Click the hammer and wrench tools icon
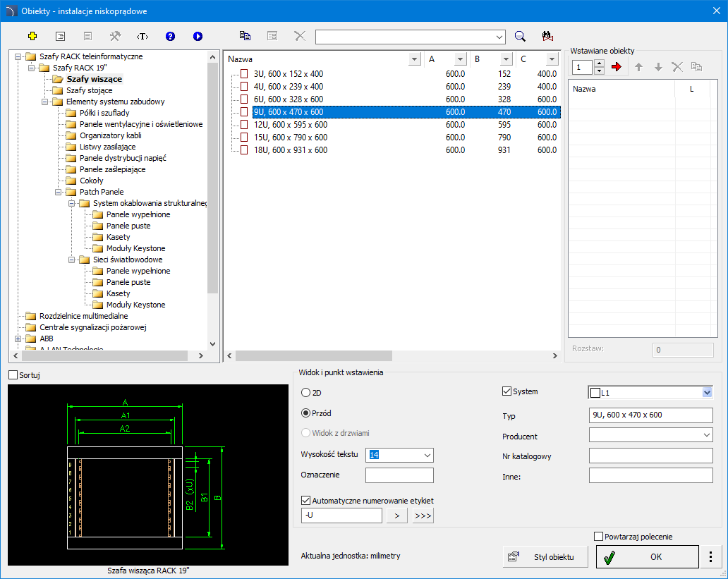The height and width of the screenshot is (579, 728). [x=115, y=36]
